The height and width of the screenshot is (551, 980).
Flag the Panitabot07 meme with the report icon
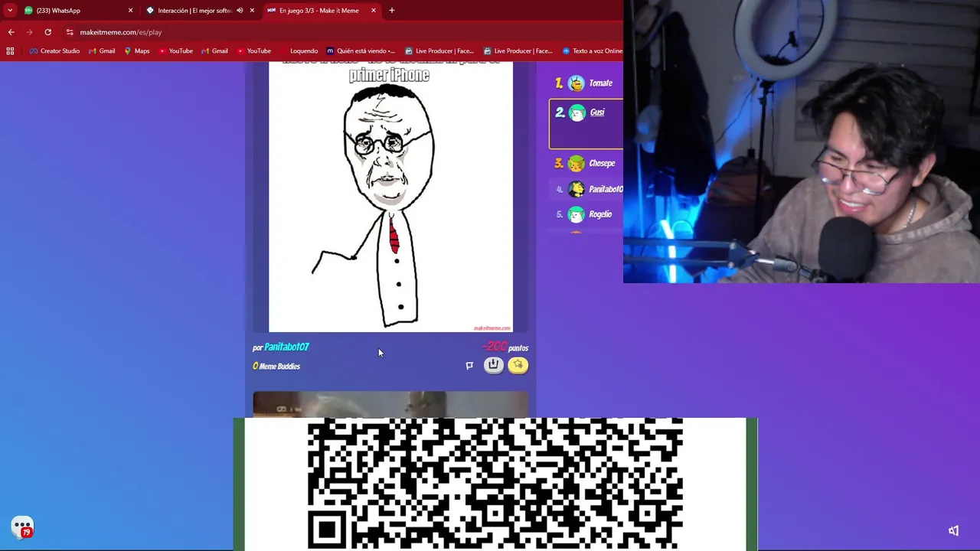[469, 366]
